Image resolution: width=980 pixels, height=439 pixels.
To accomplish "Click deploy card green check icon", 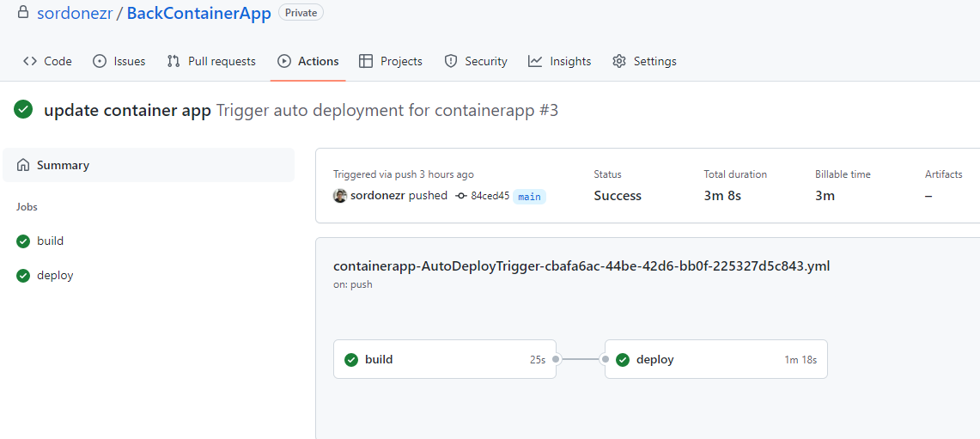I will click(623, 360).
